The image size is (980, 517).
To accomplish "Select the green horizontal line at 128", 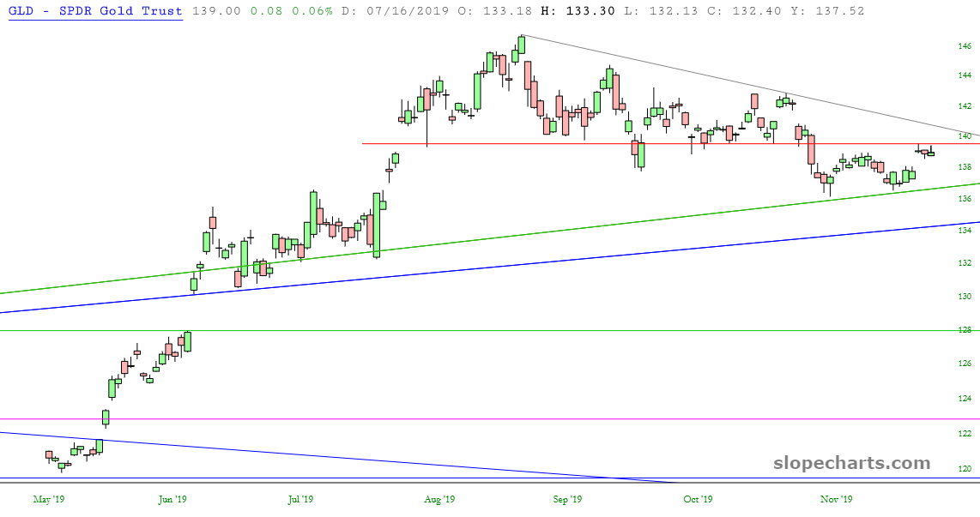I will [515, 331].
